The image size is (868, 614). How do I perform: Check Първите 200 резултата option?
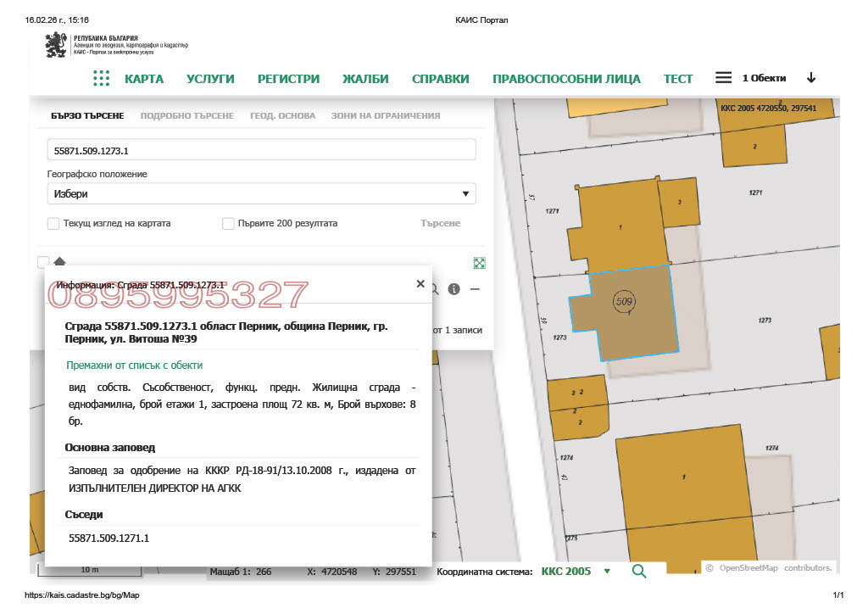[228, 224]
